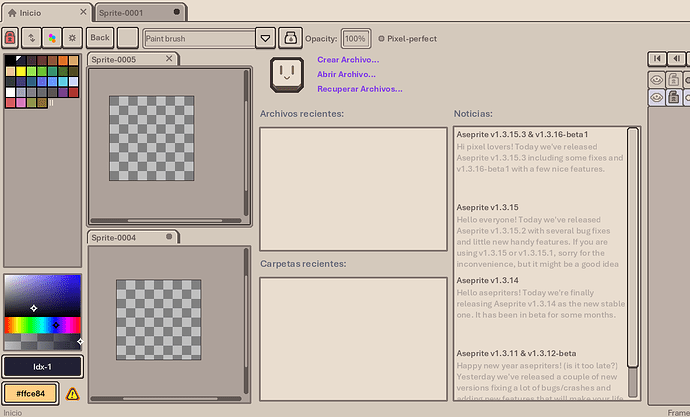Click the color warning triangle icon
Screen dimensions: 690x417
point(72,394)
